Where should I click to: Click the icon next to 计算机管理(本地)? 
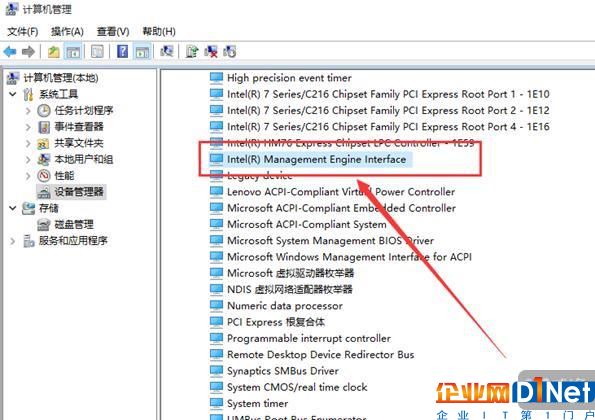[x=13, y=78]
